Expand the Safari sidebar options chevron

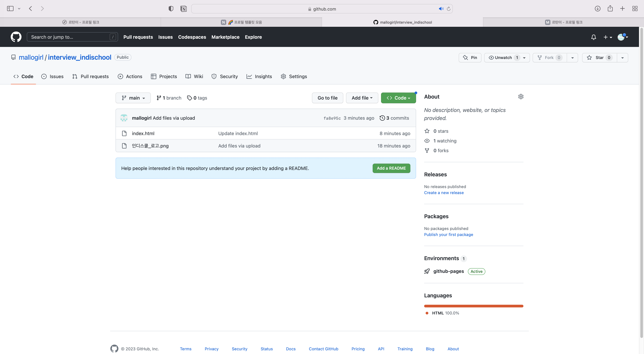pyautogui.click(x=19, y=9)
